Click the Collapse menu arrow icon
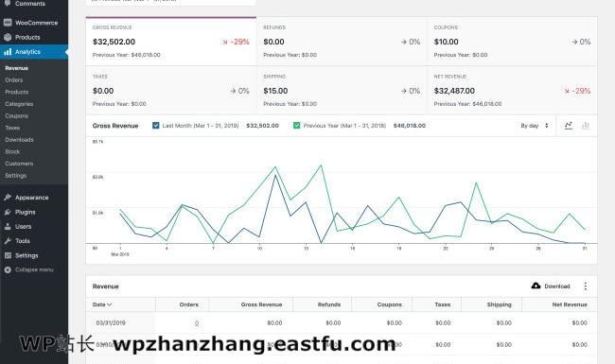 (8, 270)
